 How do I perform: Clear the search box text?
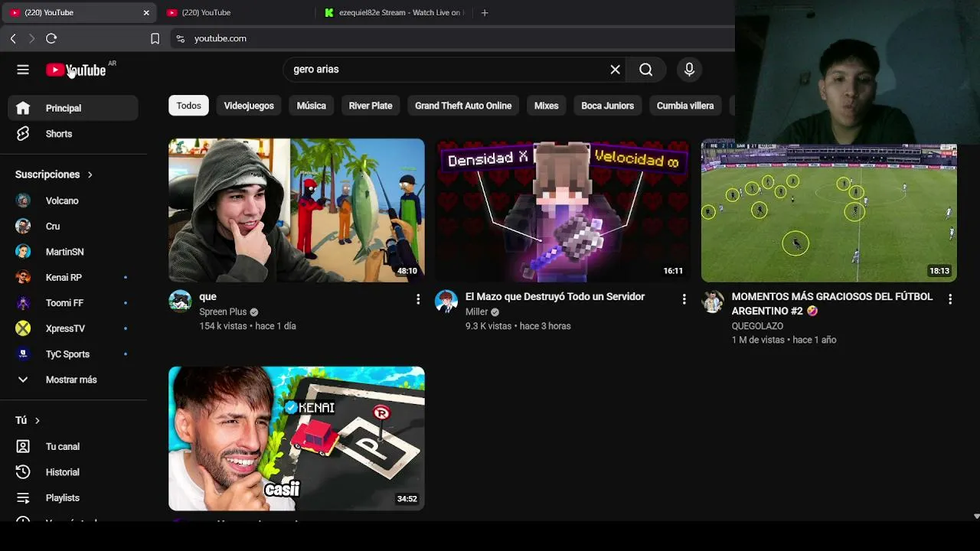(615, 70)
